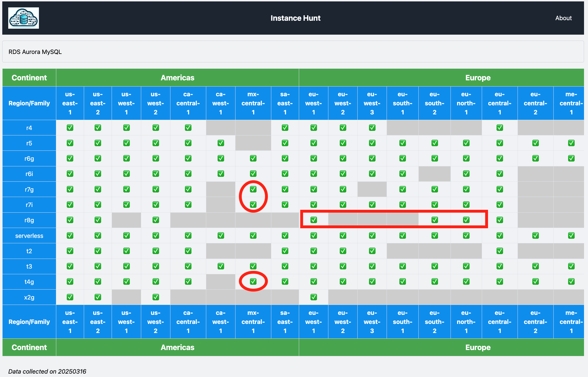The image size is (588, 377).
Task: Click the t2 checkmark under sa-east-1
Action: 285,251
